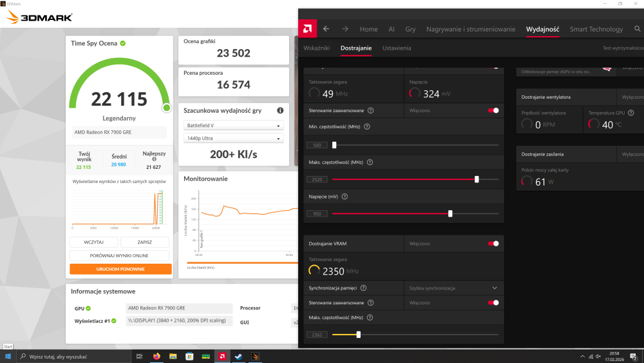The image size is (644, 363).
Task: Click the URUCHOM PONOWNIE button
Action: coord(120,269)
